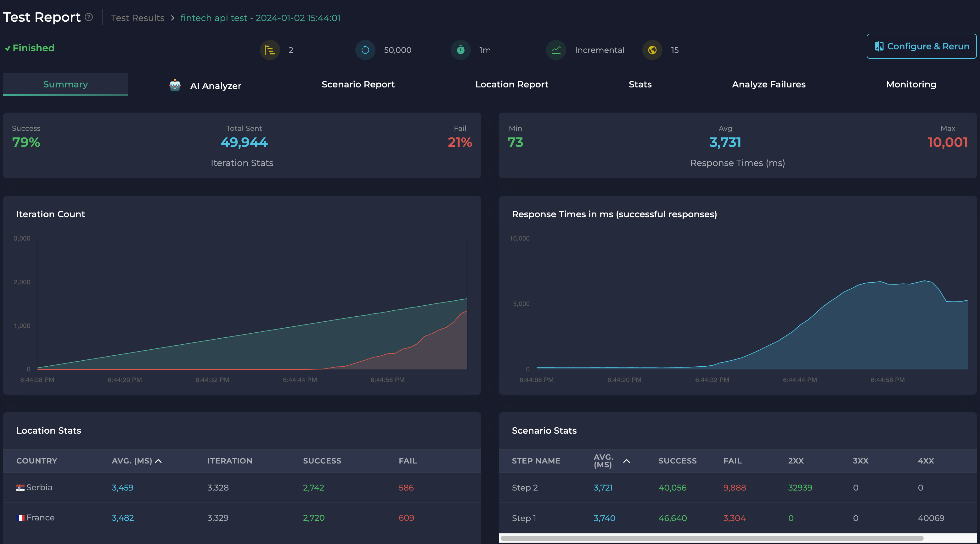Click the France flag icon

pos(20,518)
